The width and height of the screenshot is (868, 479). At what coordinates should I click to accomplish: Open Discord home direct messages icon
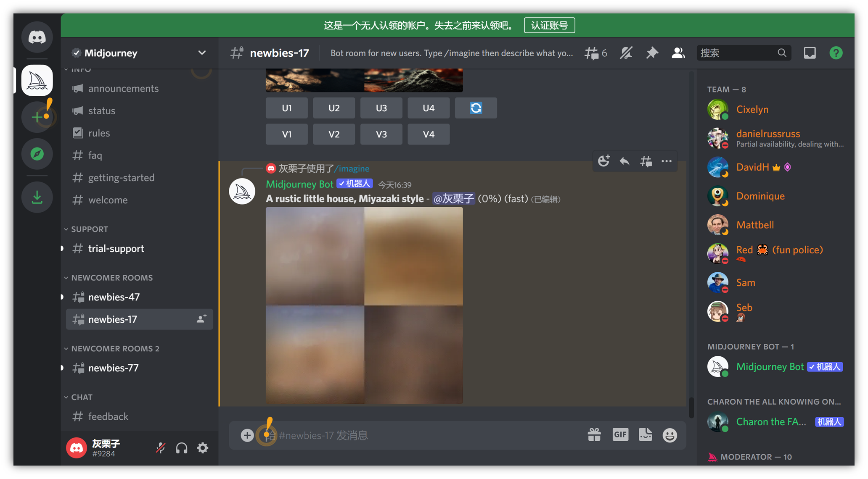(37, 37)
